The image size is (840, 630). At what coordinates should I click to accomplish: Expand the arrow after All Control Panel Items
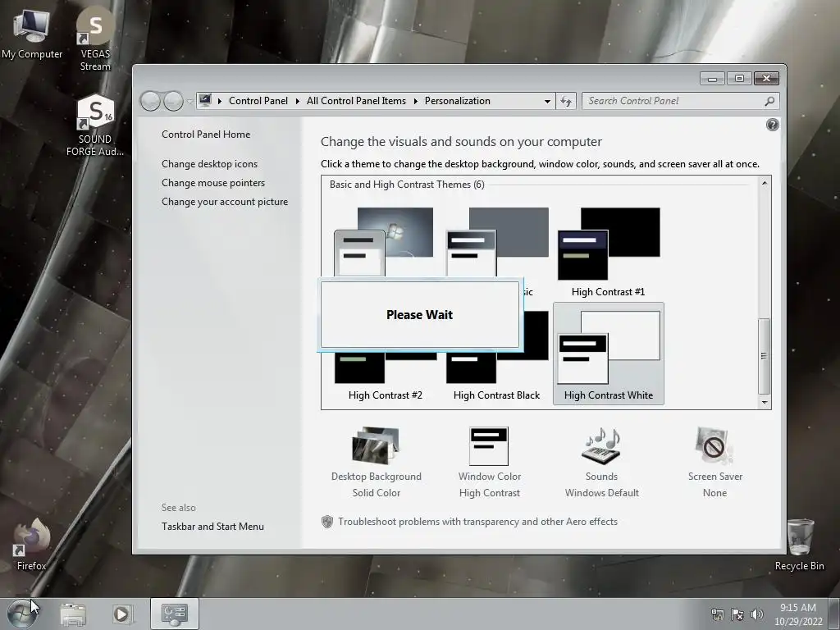click(x=415, y=101)
